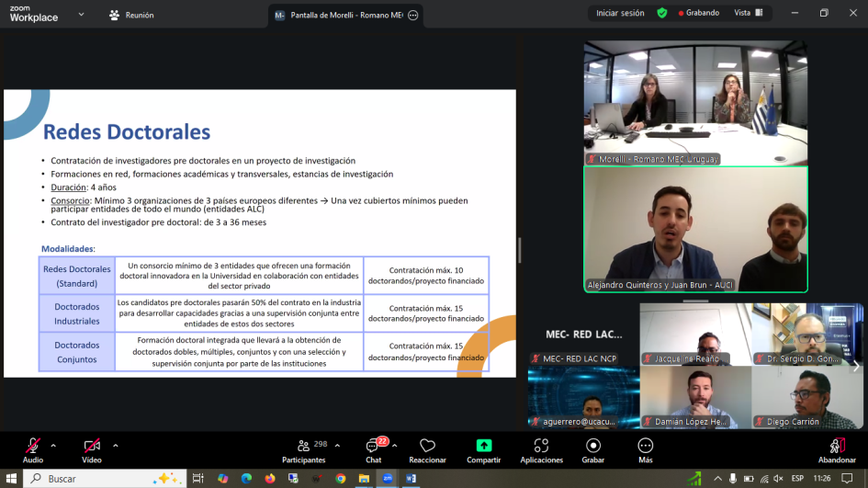Image resolution: width=868 pixels, height=488 pixels.
Task: Click the Windows taskbar Buscar search box
Action: 101,478
